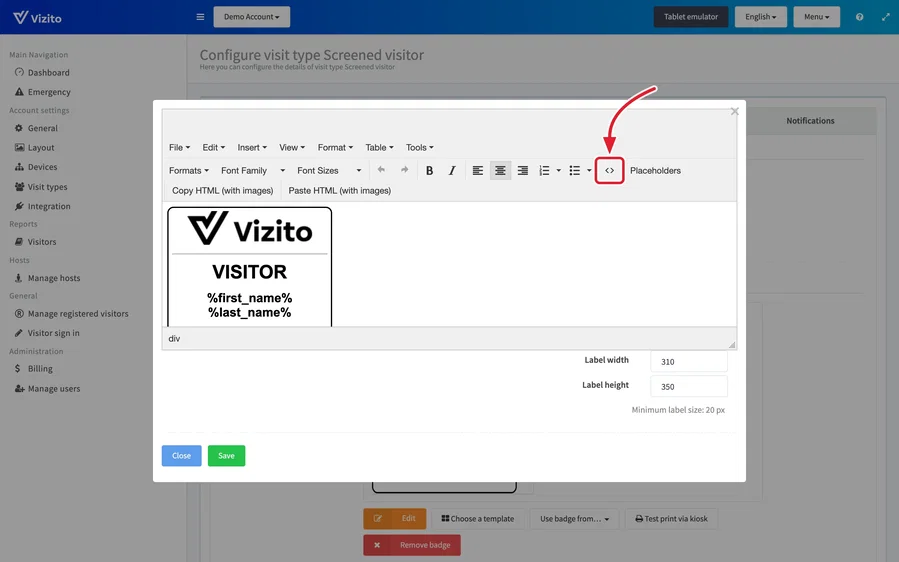Click the VISITOR heading in badge preview
The height and width of the screenshot is (562, 899).
click(249, 272)
